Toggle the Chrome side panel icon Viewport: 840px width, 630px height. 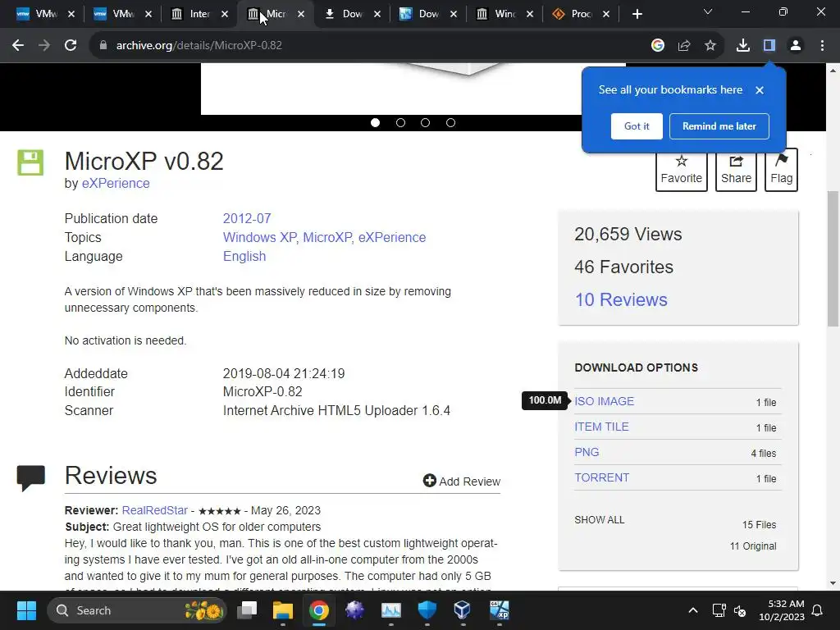click(769, 46)
